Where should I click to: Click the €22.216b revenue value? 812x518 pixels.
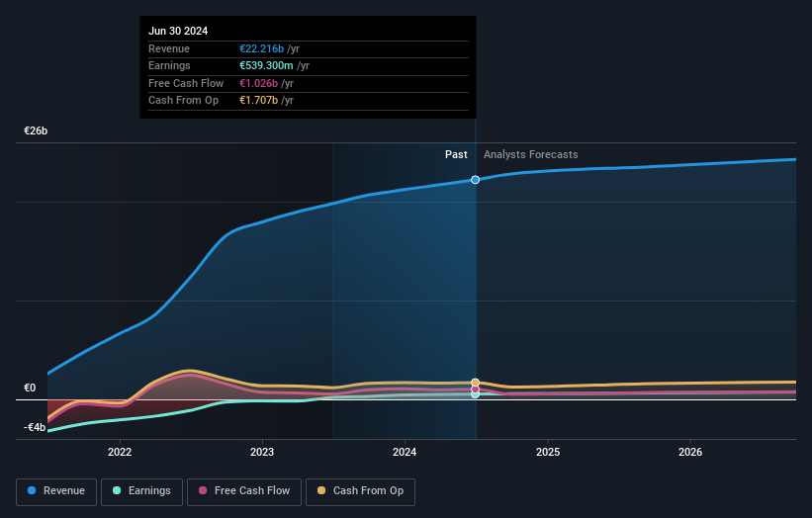(x=261, y=48)
